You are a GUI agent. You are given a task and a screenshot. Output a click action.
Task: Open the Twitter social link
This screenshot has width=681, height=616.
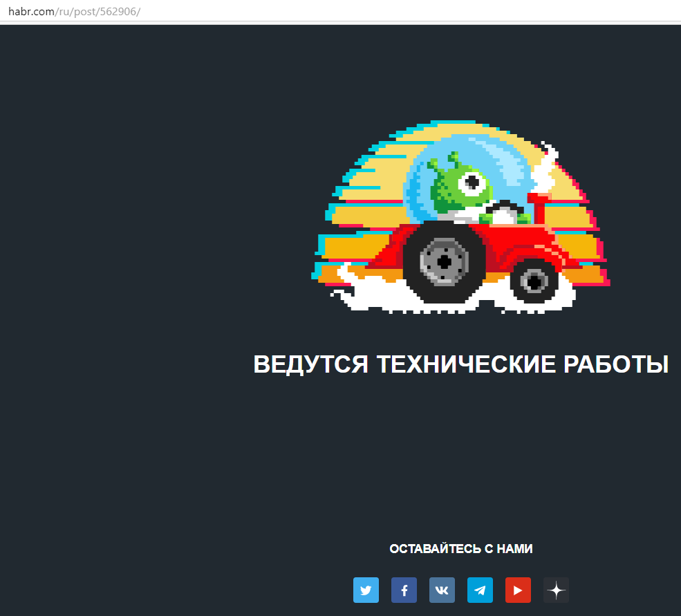pos(366,590)
